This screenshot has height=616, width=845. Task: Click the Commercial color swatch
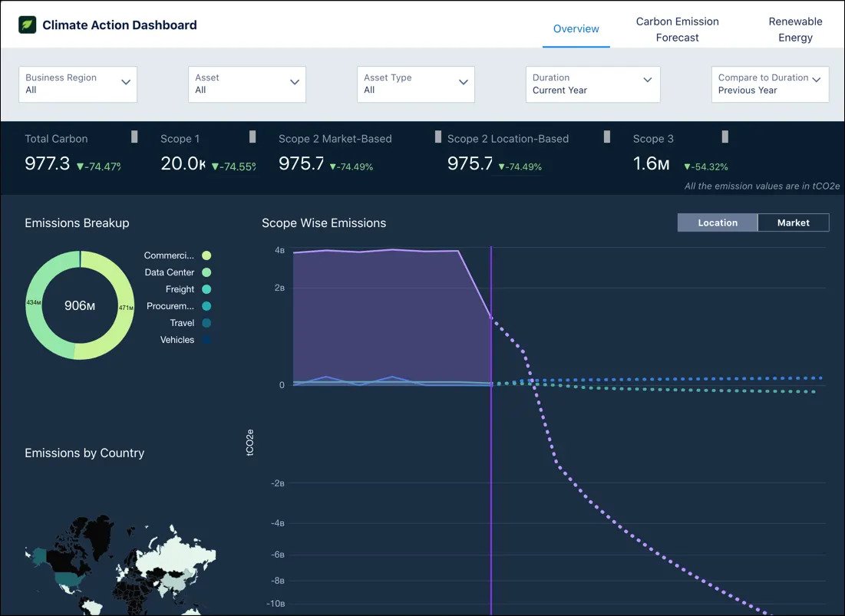coord(206,255)
